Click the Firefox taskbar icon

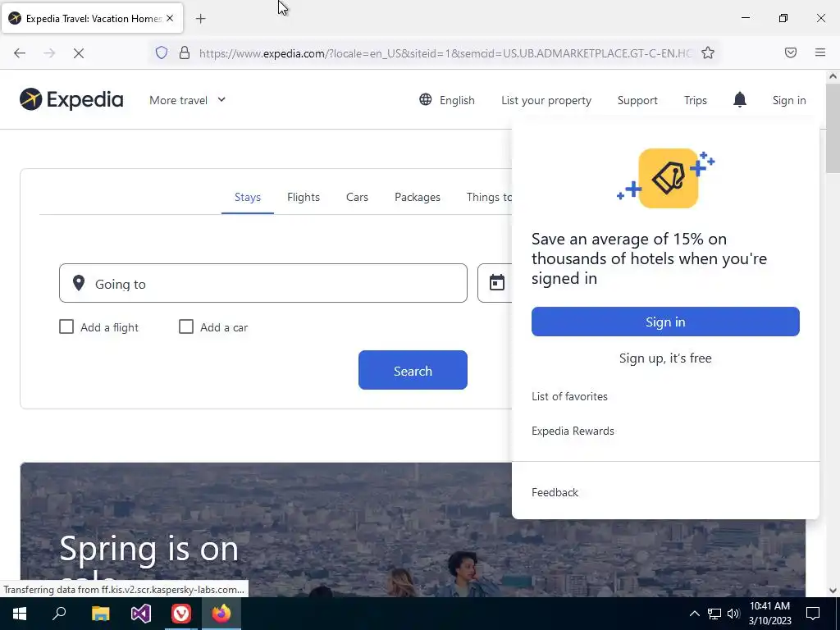tap(221, 614)
